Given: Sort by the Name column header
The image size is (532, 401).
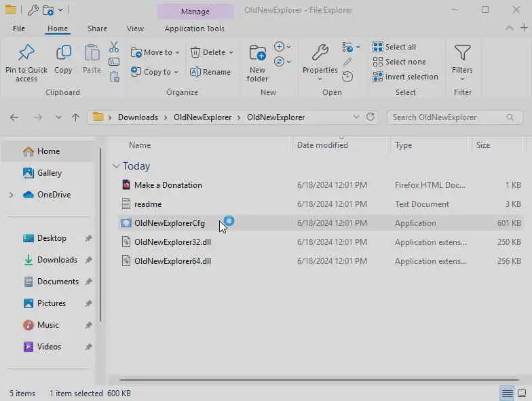Looking at the screenshot, I should click(140, 145).
